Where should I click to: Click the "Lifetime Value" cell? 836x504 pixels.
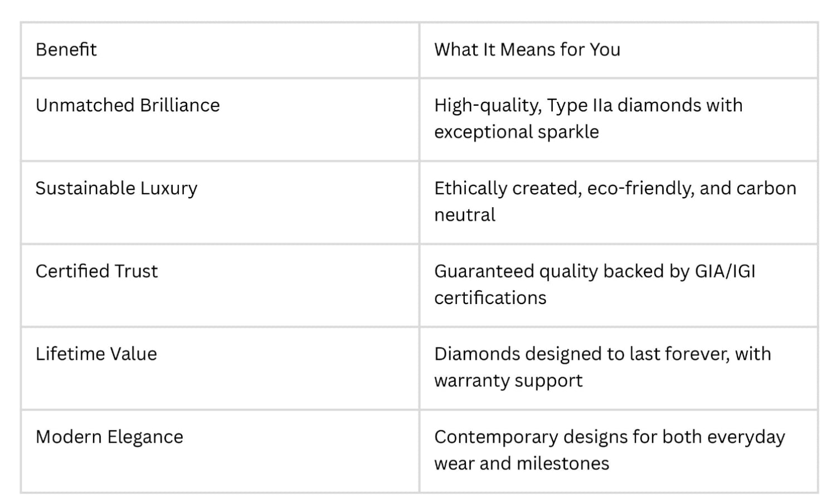pos(96,354)
